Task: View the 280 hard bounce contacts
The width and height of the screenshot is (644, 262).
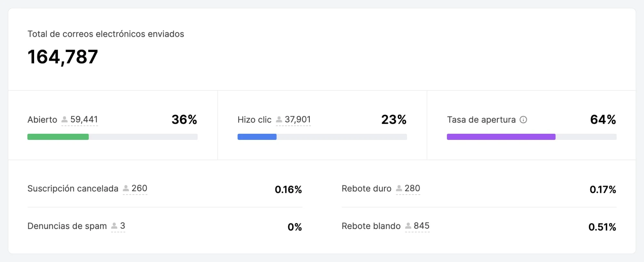Action: (x=412, y=188)
